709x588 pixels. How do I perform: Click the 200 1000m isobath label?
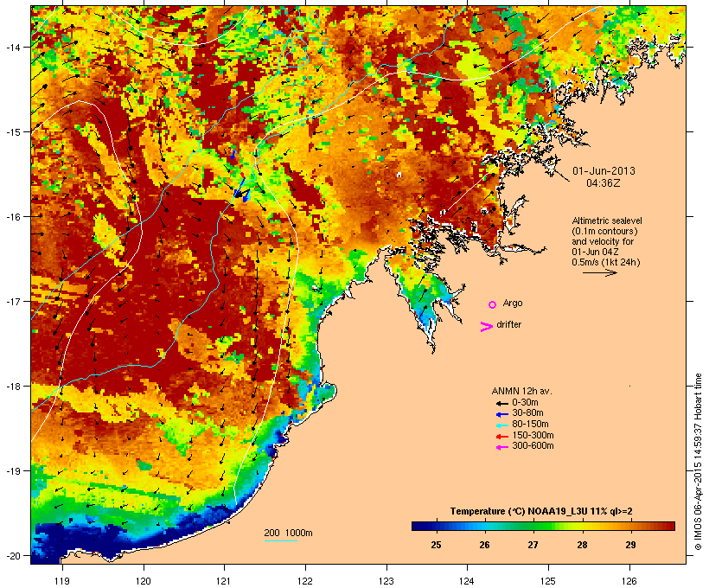(x=288, y=533)
